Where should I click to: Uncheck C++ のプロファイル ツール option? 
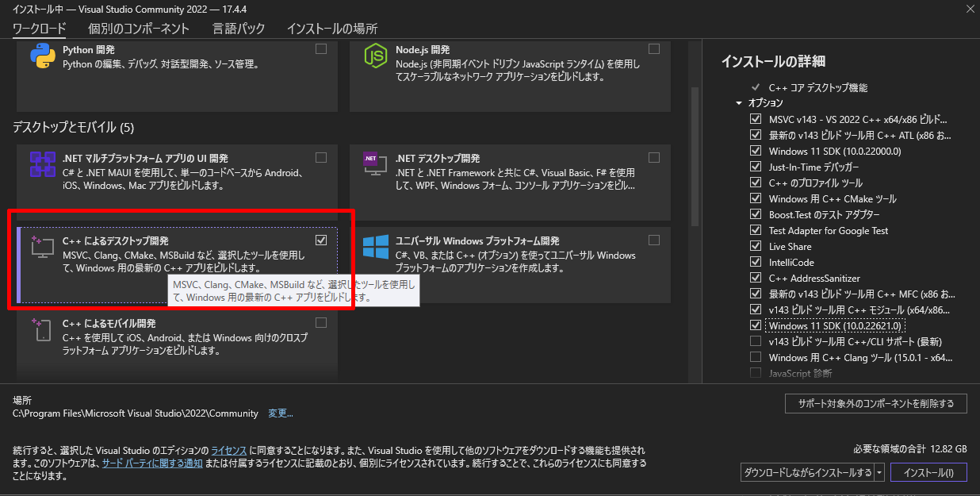(756, 183)
